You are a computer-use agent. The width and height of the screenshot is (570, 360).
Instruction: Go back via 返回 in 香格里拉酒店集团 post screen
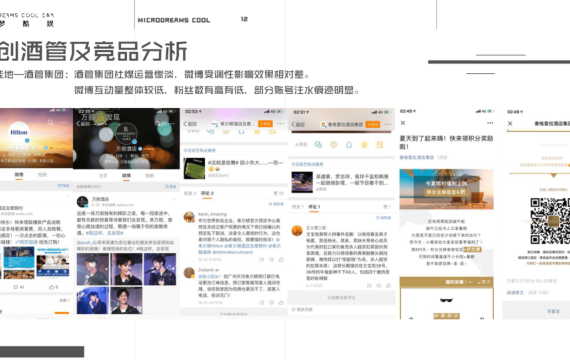pyautogui.click(x=297, y=124)
